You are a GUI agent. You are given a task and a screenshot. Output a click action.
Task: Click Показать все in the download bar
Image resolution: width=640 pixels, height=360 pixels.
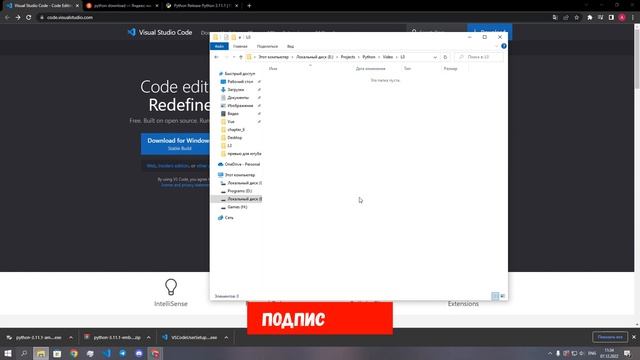[x=610, y=337]
